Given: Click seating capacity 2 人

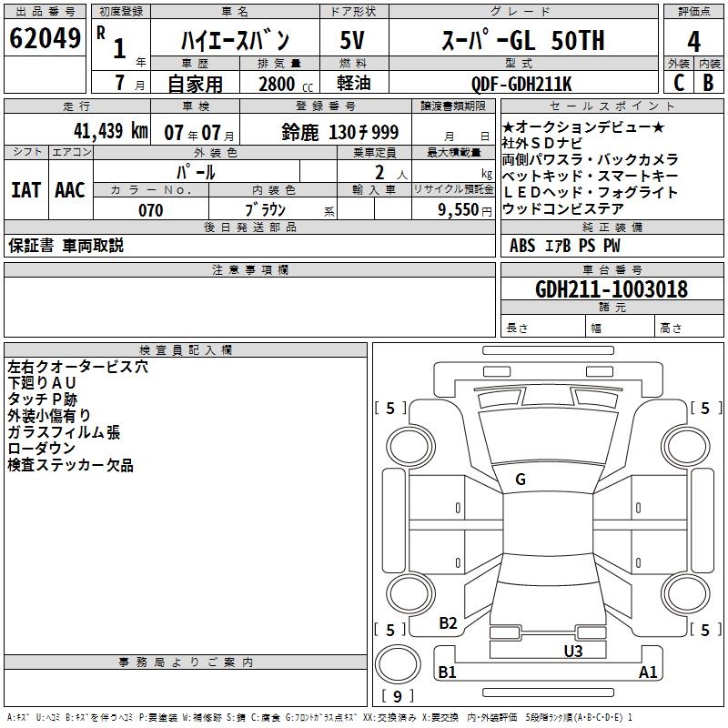Looking at the screenshot, I should tap(391, 173).
